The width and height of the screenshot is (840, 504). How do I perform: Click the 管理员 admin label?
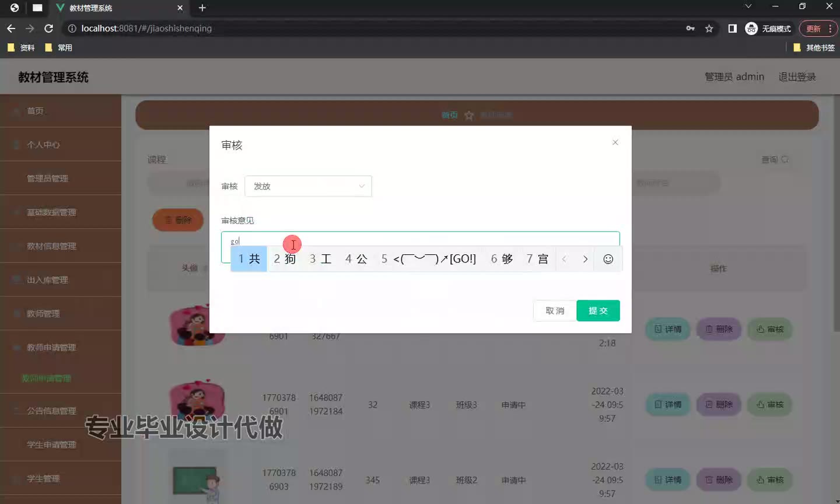(734, 77)
